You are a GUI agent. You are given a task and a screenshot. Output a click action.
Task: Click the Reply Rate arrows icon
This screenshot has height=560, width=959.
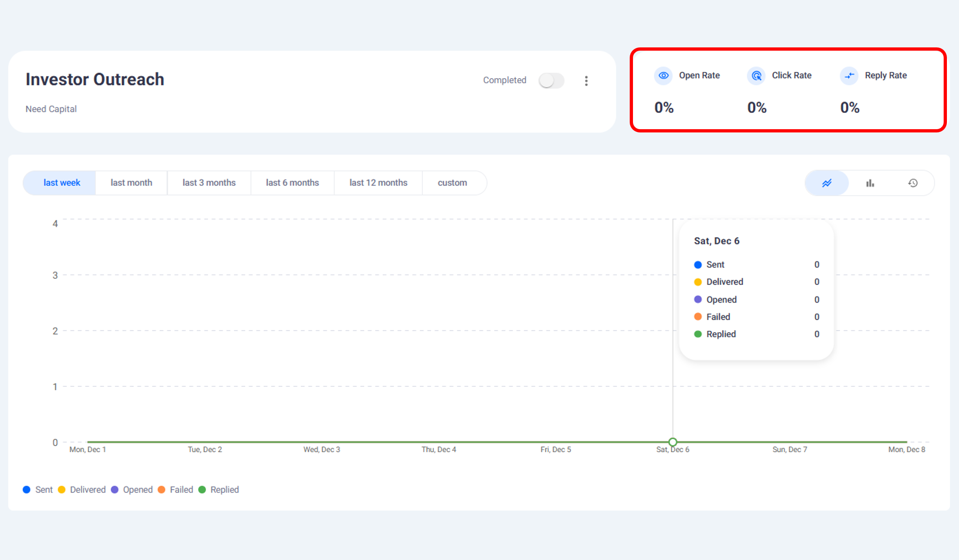click(x=849, y=75)
